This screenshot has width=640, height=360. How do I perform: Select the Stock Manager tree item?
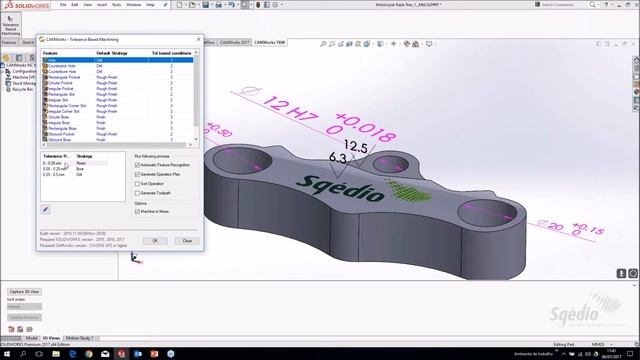tap(21, 83)
